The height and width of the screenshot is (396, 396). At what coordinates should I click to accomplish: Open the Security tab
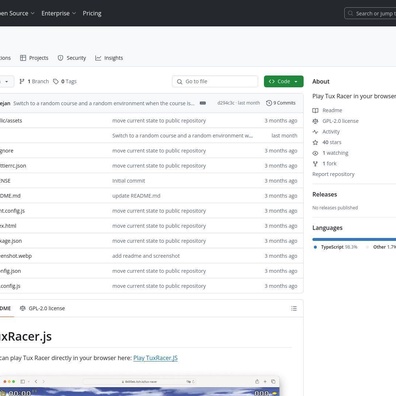(x=72, y=58)
